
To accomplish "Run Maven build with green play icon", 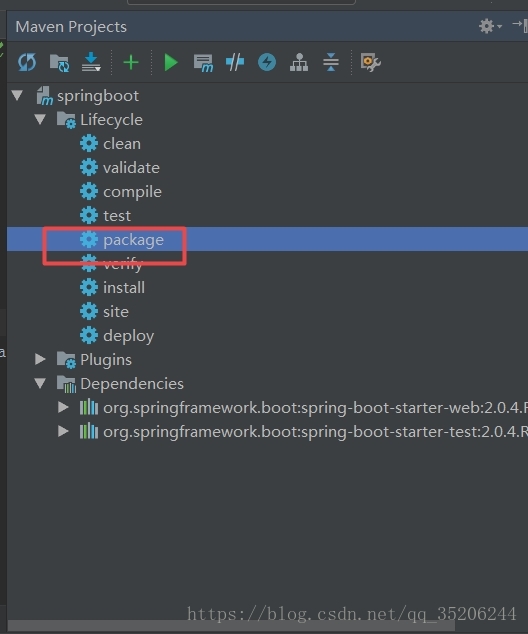I will point(171,63).
